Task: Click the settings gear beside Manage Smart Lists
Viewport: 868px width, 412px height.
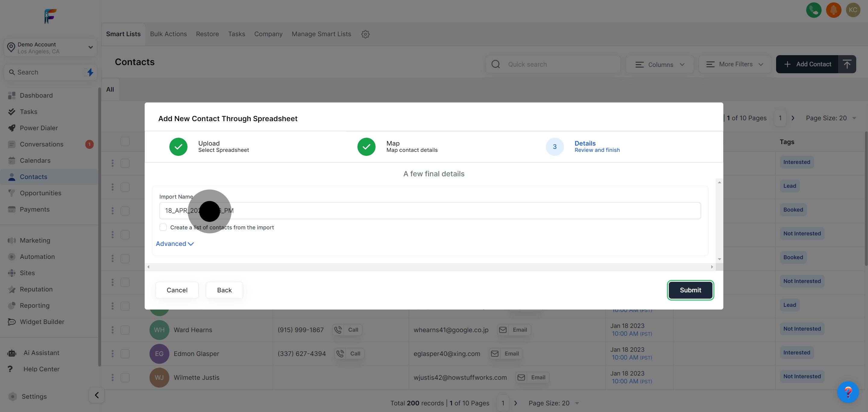Action: point(365,34)
